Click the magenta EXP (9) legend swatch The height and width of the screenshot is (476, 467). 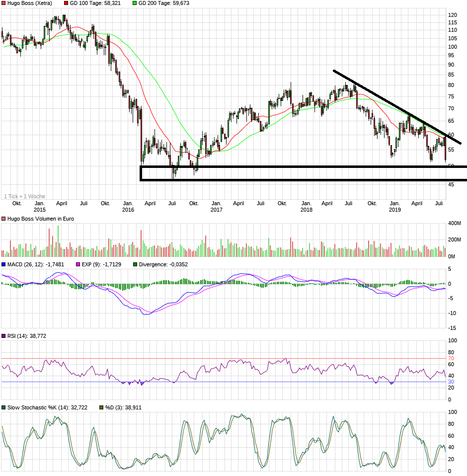pyautogui.click(x=77, y=265)
